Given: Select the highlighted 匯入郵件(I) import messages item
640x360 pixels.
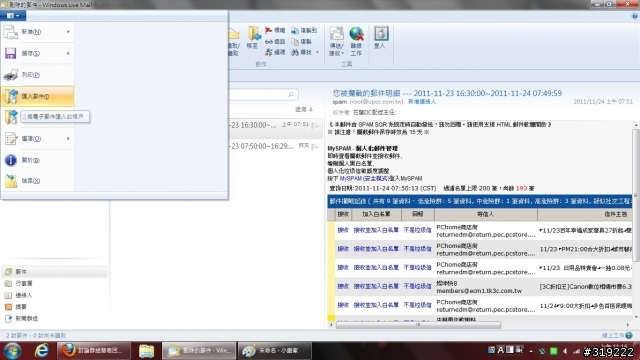Looking at the screenshot, I should point(38,96).
